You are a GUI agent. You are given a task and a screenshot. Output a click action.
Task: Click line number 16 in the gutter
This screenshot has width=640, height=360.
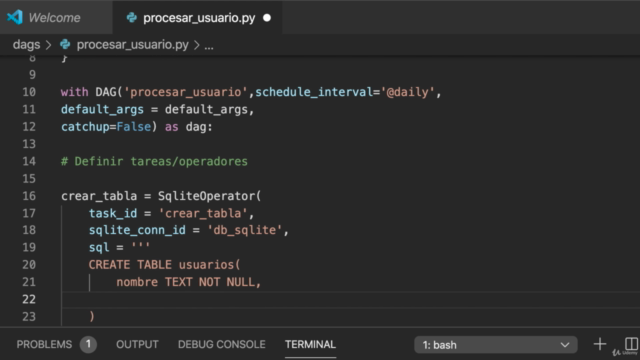[x=29, y=196]
